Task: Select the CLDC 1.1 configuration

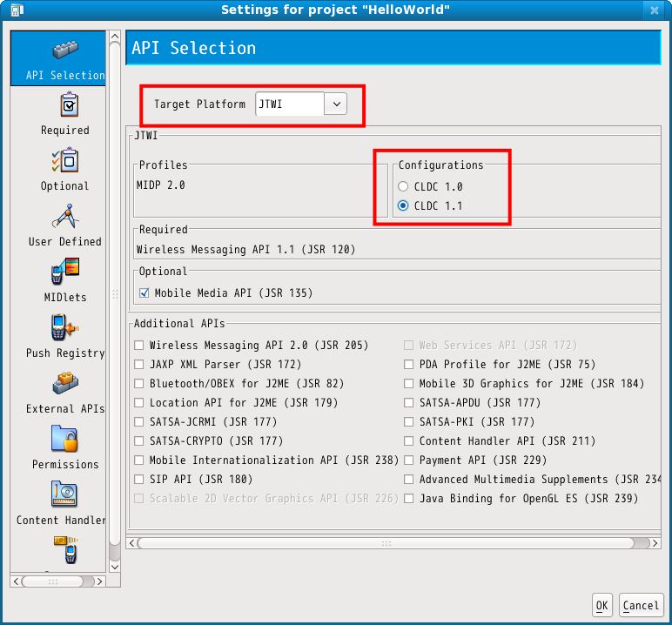Action: coord(402,206)
